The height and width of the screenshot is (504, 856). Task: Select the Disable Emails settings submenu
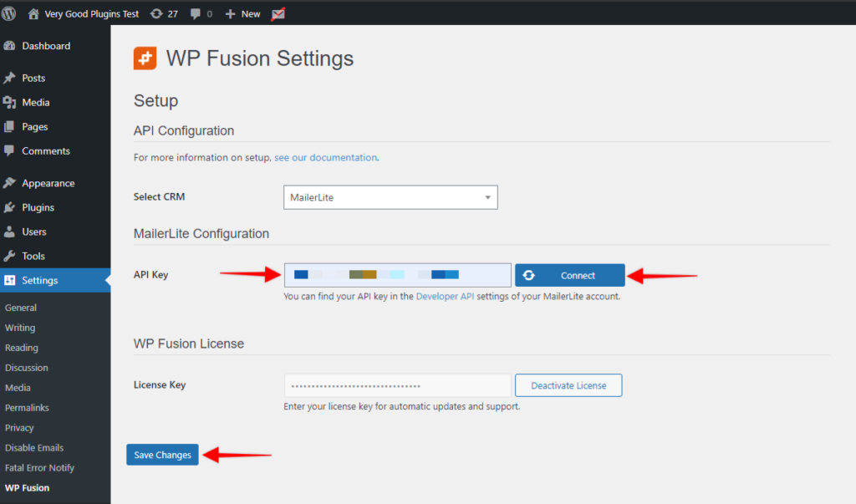coord(33,448)
